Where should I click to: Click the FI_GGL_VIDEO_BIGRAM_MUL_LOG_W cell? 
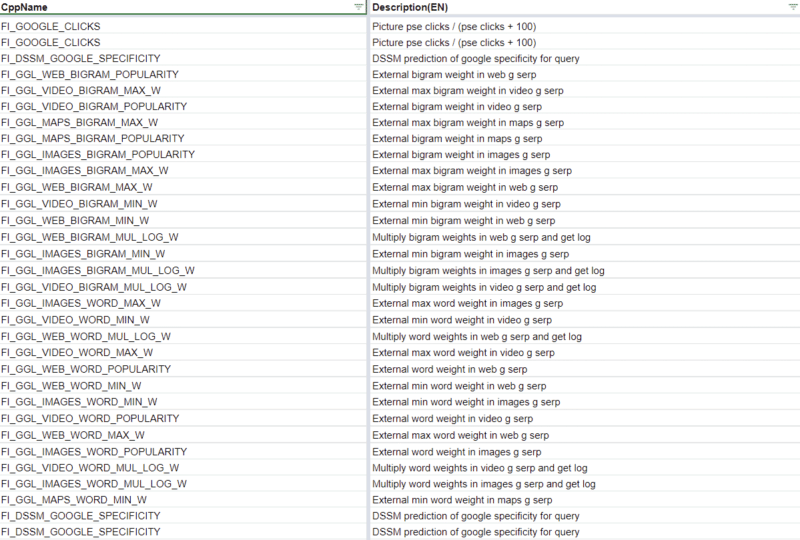(x=183, y=287)
